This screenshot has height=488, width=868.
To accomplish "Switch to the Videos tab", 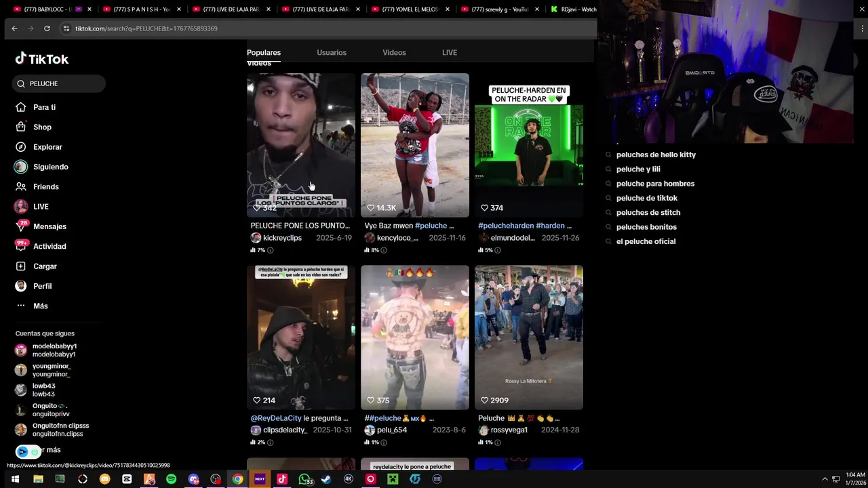I will (394, 53).
